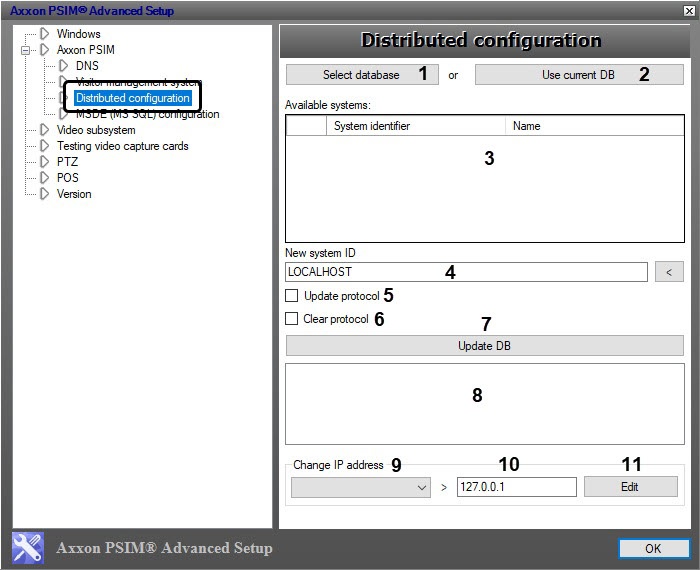This screenshot has width=700, height=570.
Task: Click the Select database button
Action: (x=362, y=75)
